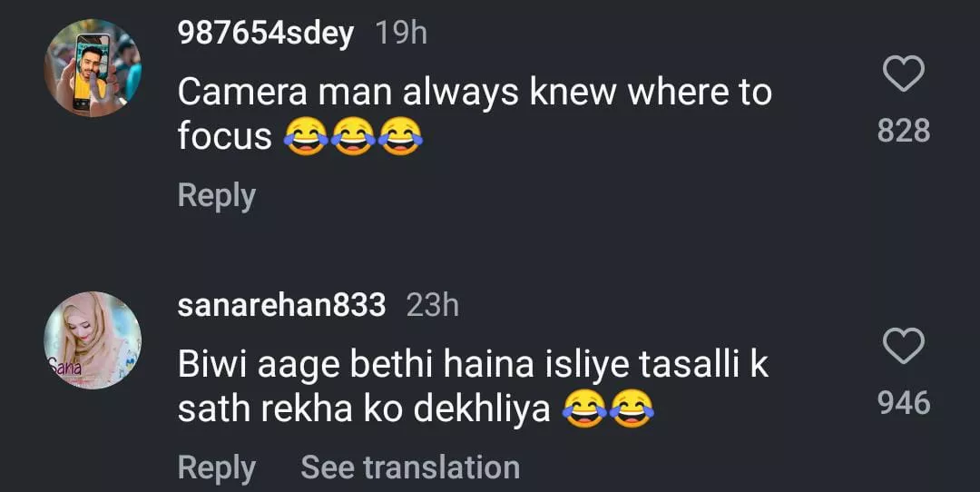Click the text 'sath rekha ko dekhliya'
This screenshot has width=980, height=492.
click(364, 410)
